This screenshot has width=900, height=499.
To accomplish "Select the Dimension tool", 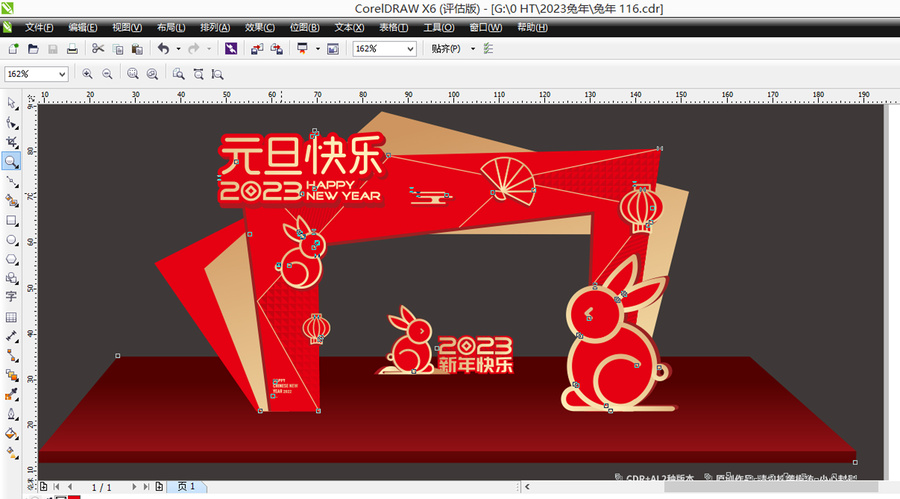I will [11, 336].
